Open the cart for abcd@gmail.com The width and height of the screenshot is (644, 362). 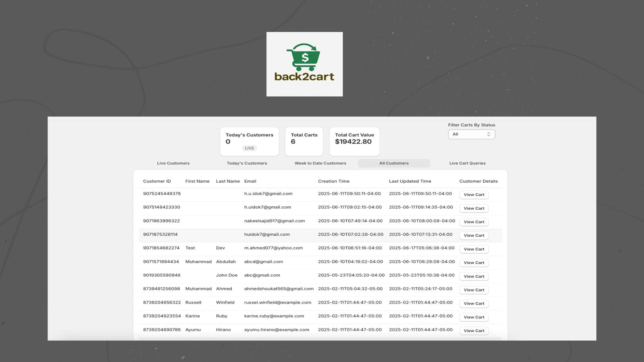point(474,263)
